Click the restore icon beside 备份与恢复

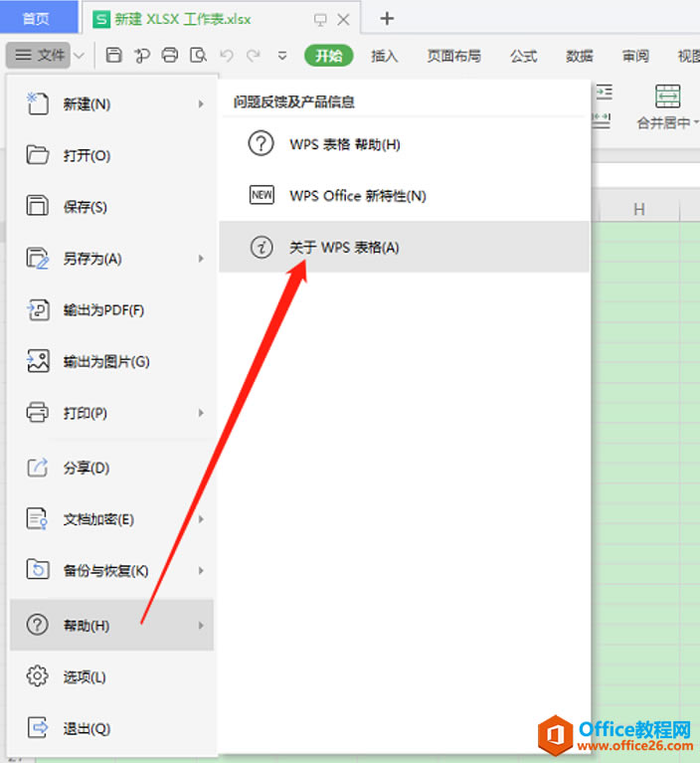[x=38, y=569]
